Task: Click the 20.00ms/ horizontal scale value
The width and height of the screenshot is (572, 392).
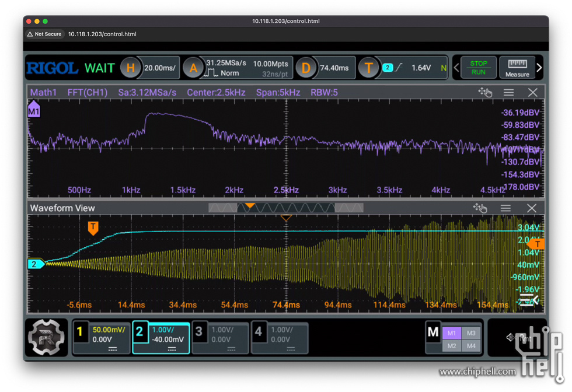Action: 160,68
